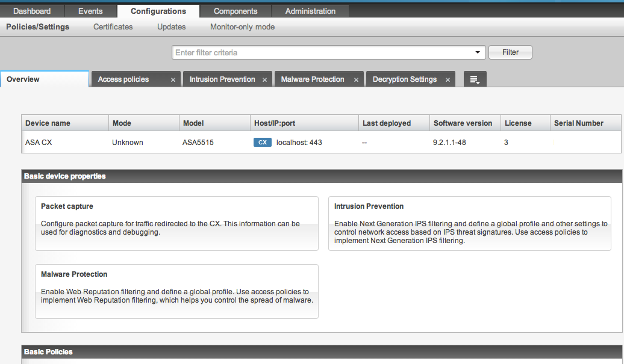Open the Events tab
The height and width of the screenshot is (364, 624).
coord(90,11)
